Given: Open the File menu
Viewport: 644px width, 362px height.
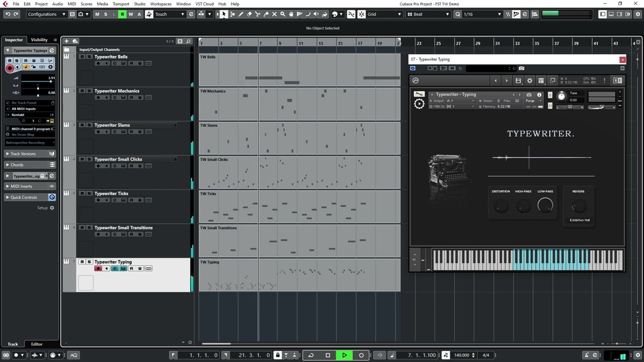Looking at the screenshot, I should point(16,4).
